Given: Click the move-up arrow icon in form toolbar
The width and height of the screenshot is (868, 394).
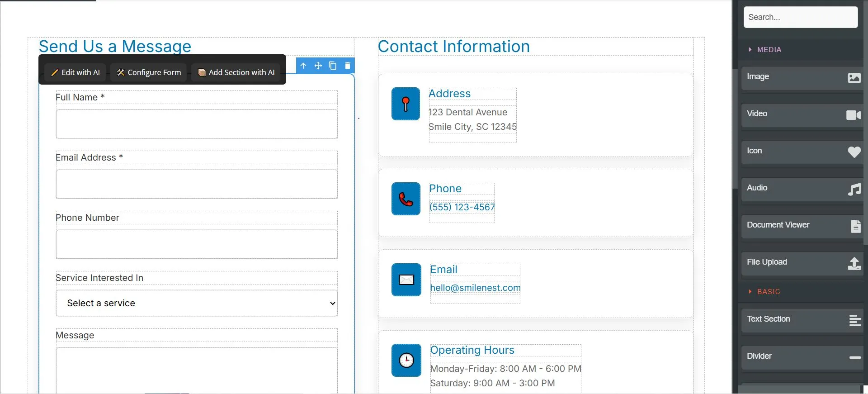Looking at the screenshot, I should click(x=303, y=66).
